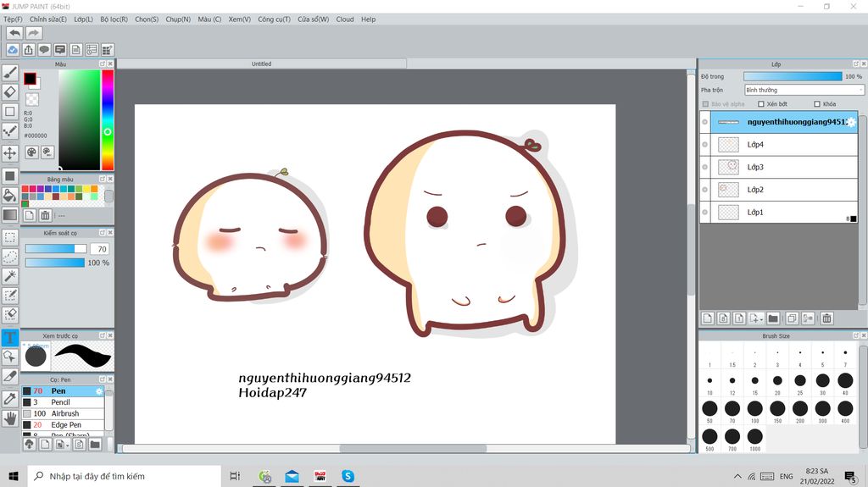Open the cloud save icon in toolbar
Screen dimensions: 868x487
(x=12, y=50)
